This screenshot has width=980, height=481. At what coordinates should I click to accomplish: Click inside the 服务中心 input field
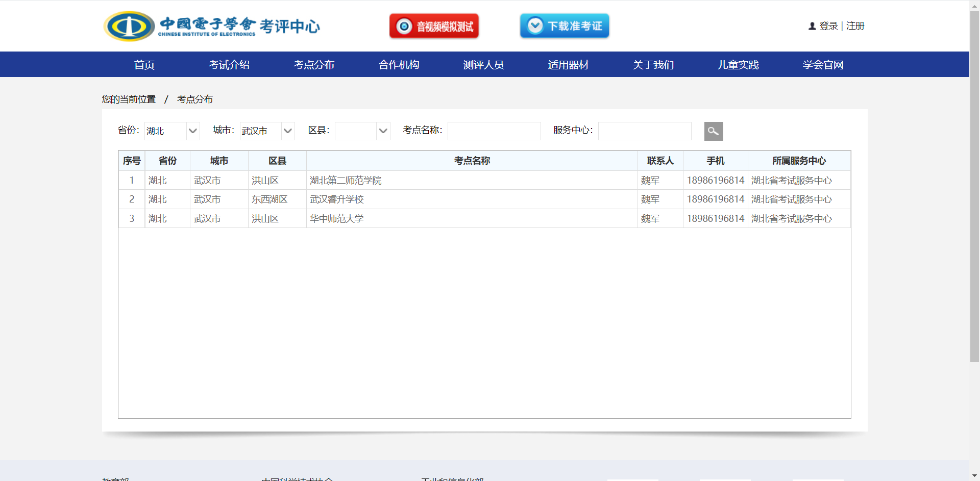click(644, 131)
